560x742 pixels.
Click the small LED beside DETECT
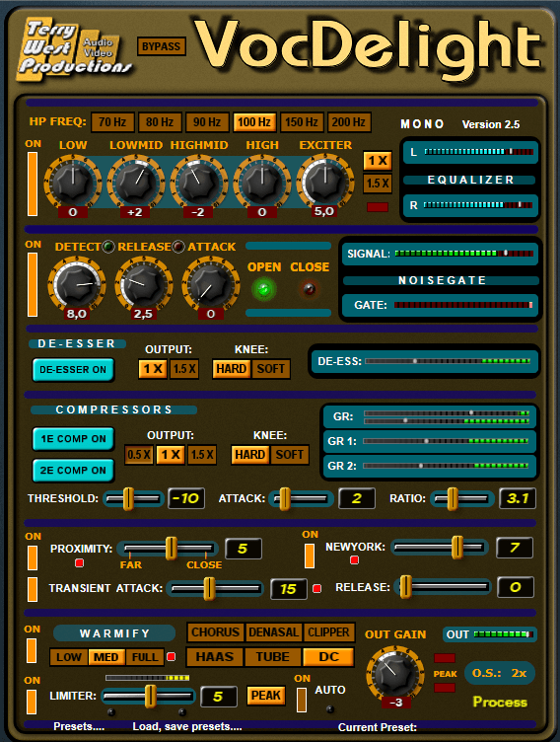point(108,247)
